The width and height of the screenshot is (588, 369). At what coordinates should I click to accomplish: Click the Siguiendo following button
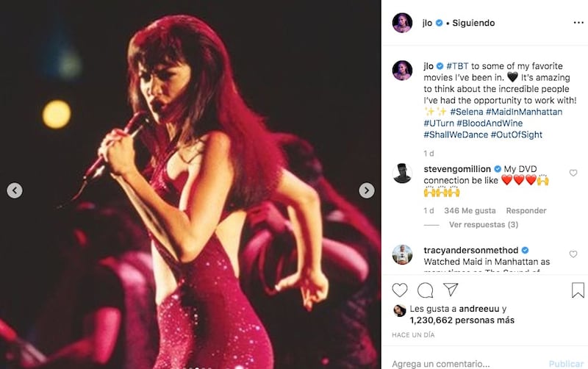point(473,23)
